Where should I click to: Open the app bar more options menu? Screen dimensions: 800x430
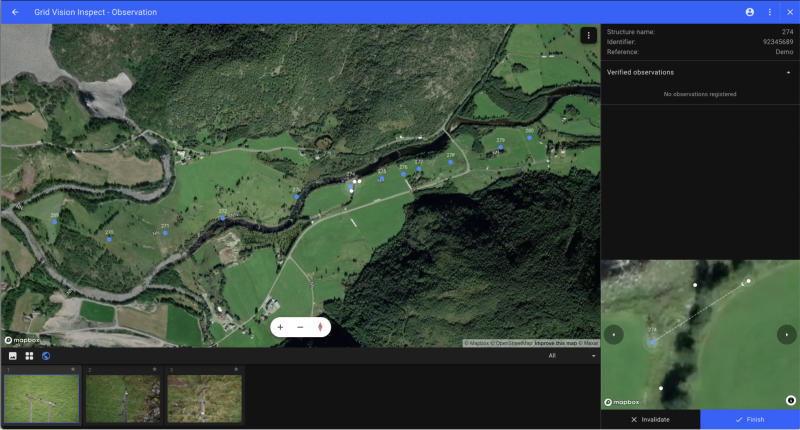coord(770,12)
